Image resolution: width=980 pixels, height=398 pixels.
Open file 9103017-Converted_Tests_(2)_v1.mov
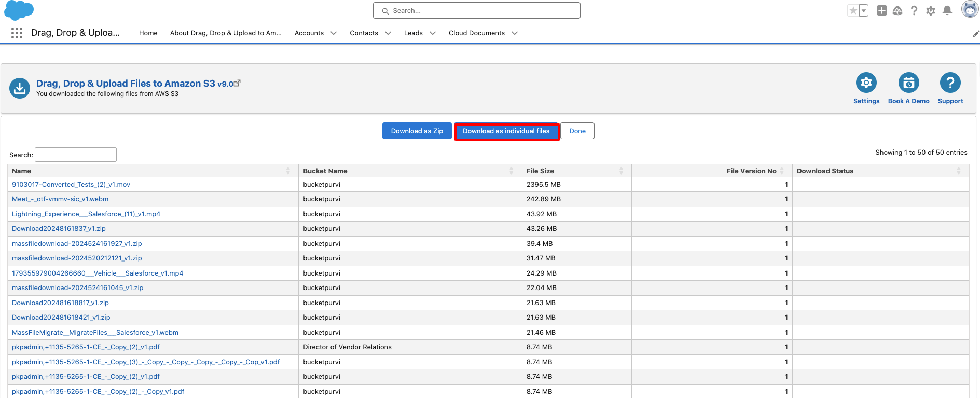click(x=71, y=185)
